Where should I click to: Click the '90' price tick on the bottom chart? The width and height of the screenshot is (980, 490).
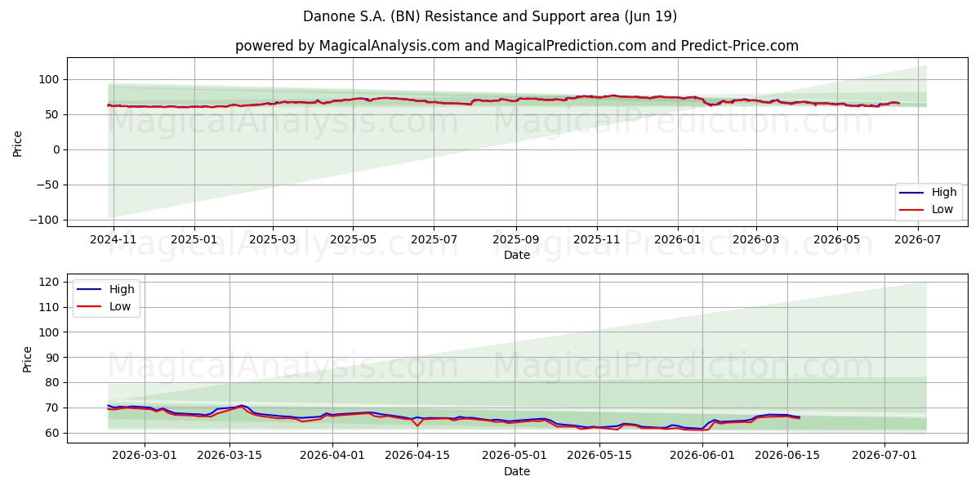pos(54,358)
